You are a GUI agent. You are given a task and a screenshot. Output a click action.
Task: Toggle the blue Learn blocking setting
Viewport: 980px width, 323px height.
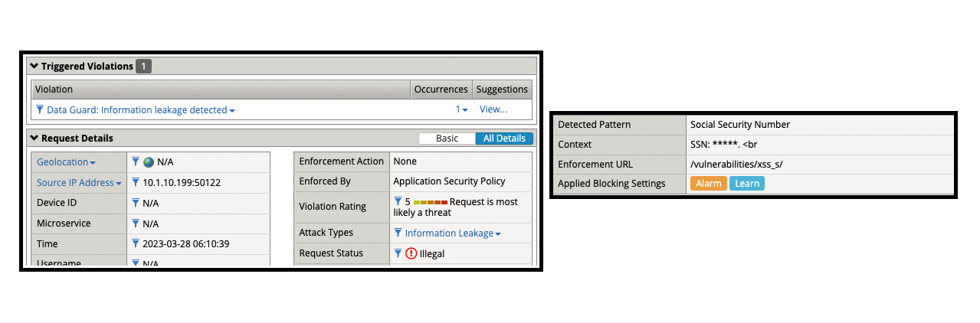[747, 184]
